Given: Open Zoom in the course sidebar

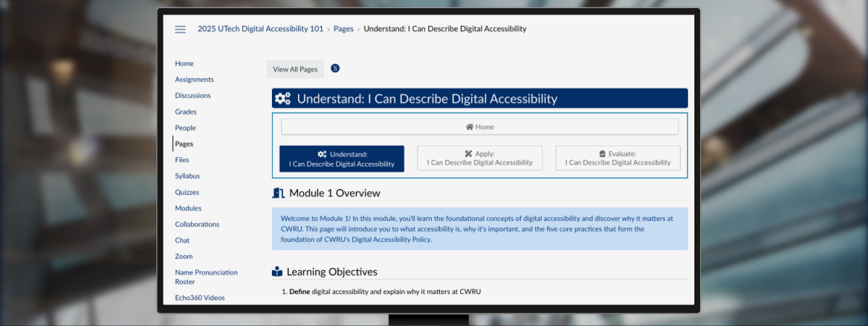Looking at the screenshot, I should tap(184, 256).
